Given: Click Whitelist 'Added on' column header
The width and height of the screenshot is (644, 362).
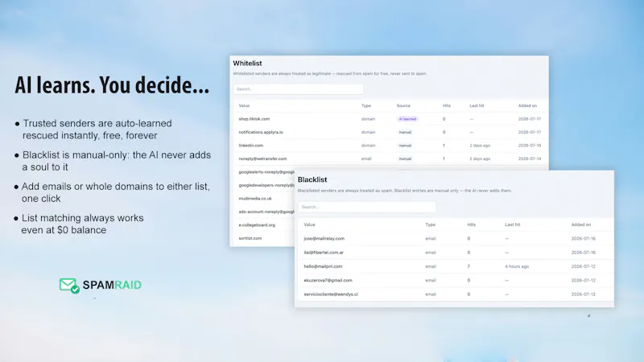Looking at the screenshot, I should click(x=527, y=105).
